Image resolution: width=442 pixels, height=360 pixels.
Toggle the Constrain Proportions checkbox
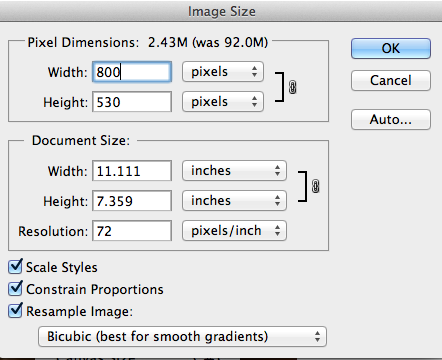click(15, 288)
